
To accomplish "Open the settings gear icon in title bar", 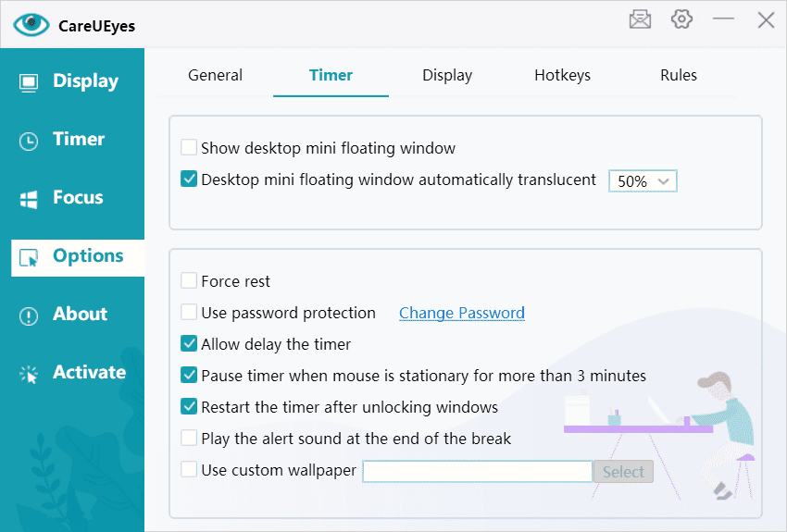I will 682,19.
